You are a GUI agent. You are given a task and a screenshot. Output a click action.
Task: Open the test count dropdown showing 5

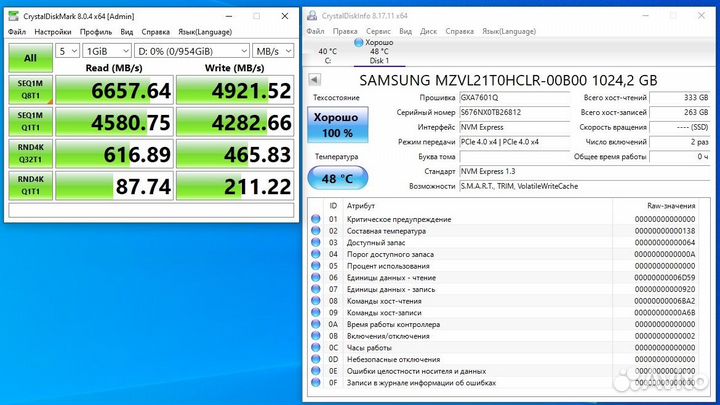coord(68,51)
